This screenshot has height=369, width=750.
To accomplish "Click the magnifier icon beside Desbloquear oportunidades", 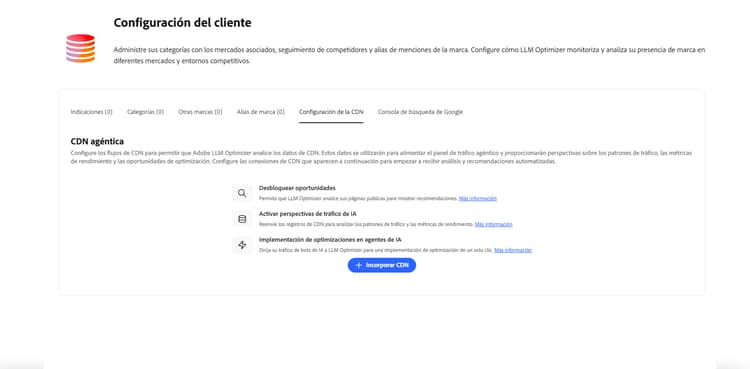I will [242, 193].
